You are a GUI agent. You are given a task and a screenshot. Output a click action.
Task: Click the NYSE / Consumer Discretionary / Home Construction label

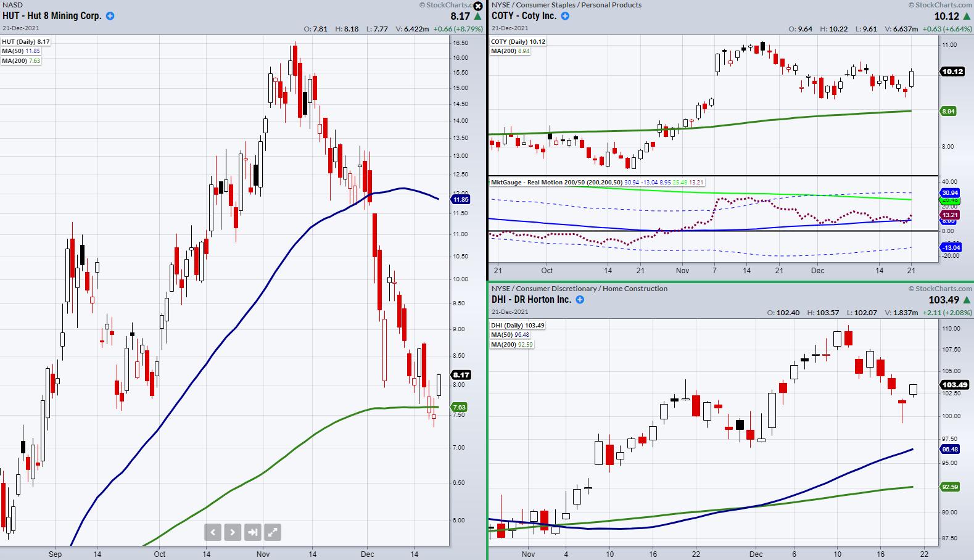pyautogui.click(x=579, y=289)
